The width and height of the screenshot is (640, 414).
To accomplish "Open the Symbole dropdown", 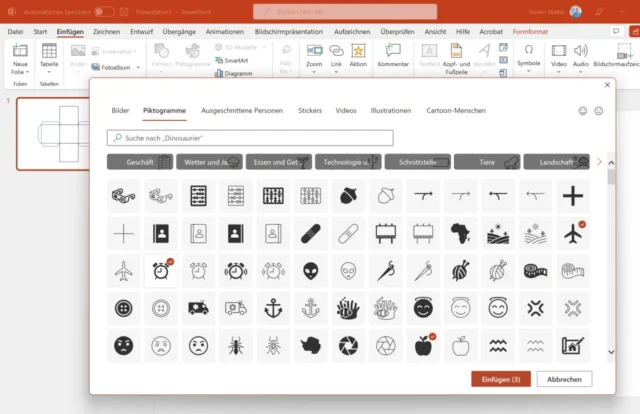I will 529,71.
